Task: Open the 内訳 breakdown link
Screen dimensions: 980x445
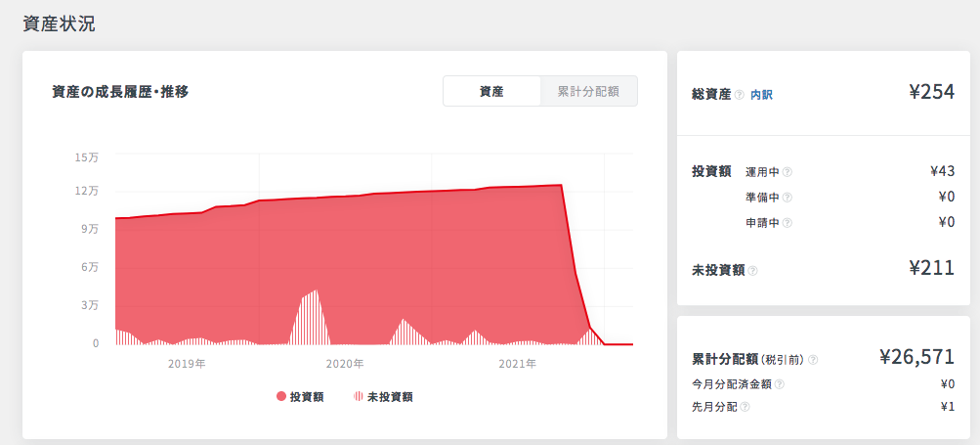Action: 761,95
